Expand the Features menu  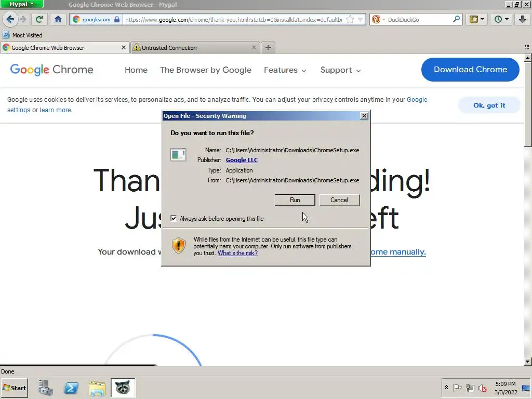click(285, 70)
